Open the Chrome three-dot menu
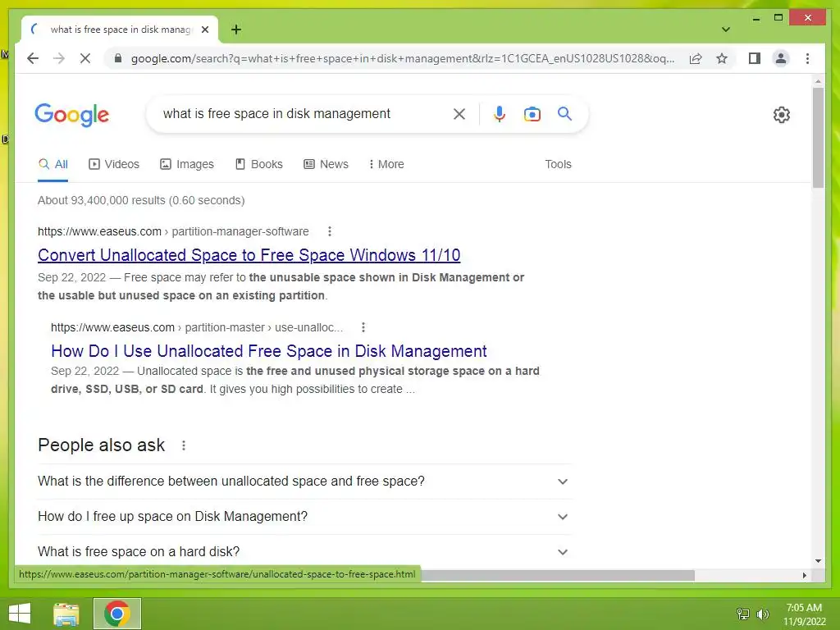Viewport: 840px width, 630px height. (x=807, y=58)
